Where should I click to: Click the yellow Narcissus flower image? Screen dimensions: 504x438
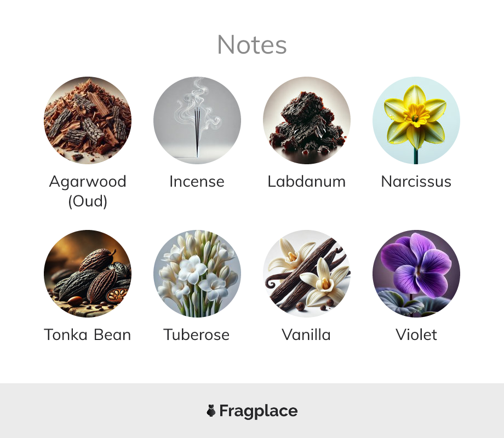point(416,120)
